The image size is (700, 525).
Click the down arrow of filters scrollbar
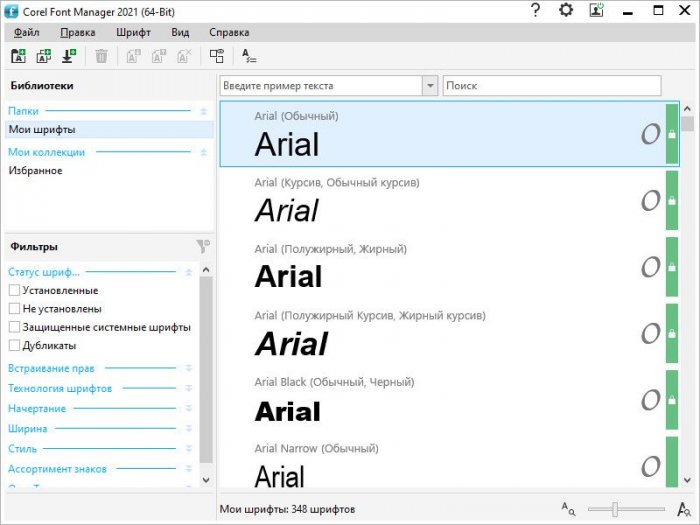pyautogui.click(x=206, y=480)
